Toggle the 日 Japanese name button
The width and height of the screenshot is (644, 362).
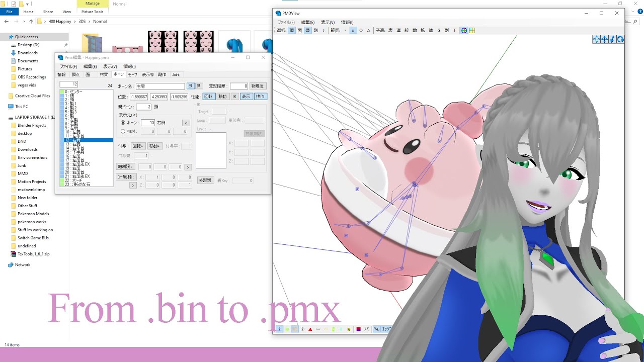click(x=190, y=86)
